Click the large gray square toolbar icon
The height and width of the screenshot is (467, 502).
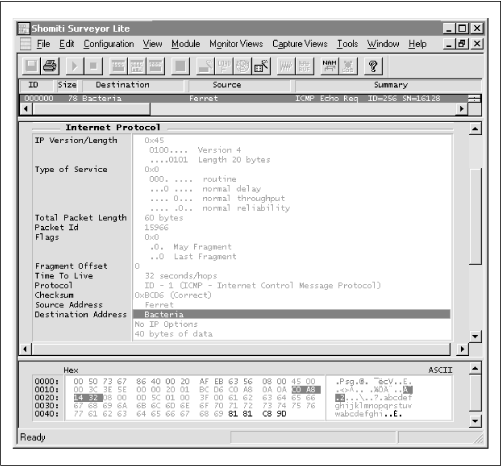(180, 66)
